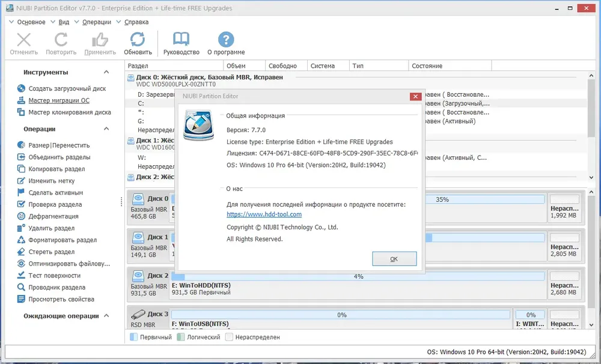
Task: Collapse the Инструменты section
Action: [106, 72]
